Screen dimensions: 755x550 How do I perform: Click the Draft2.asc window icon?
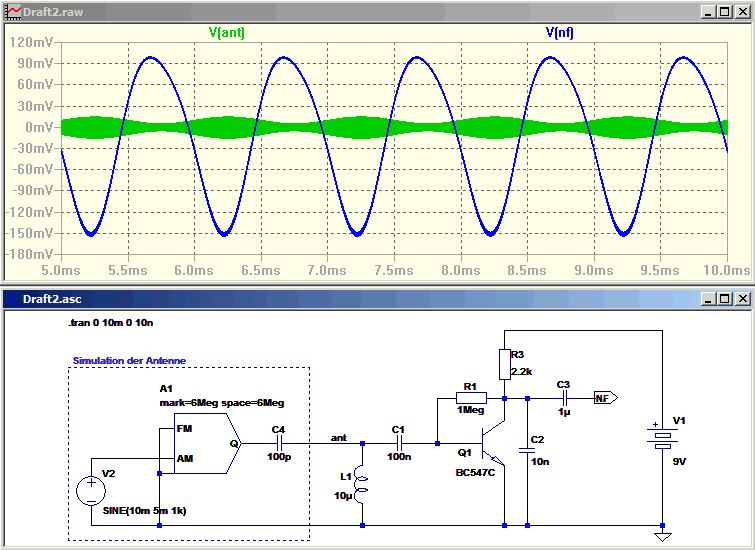13,299
